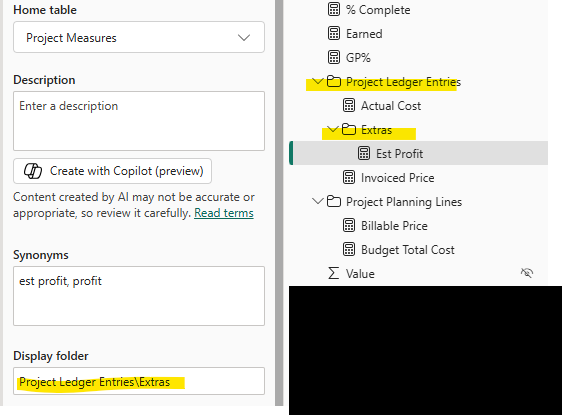Click the Invoiced Price calculator icon
The height and width of the screenshot is (415, 563).
(x=349, y=177)
